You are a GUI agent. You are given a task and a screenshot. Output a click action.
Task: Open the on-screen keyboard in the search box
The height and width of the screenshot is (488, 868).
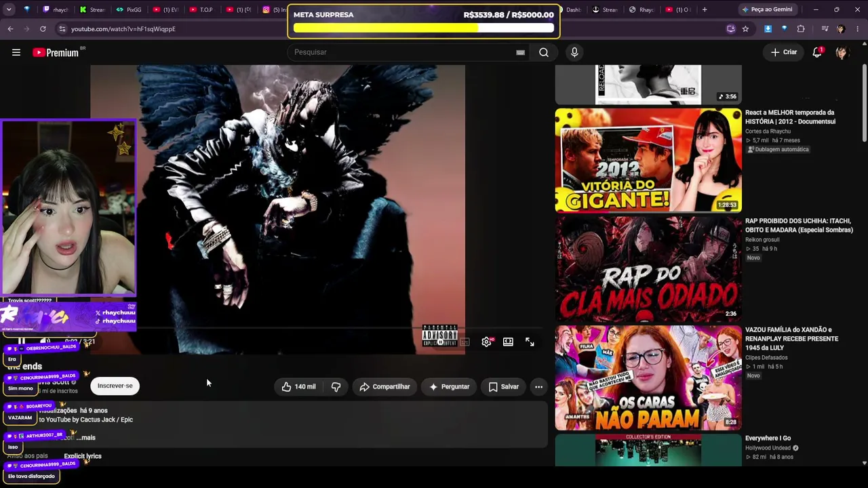click(x=520, y=52)
